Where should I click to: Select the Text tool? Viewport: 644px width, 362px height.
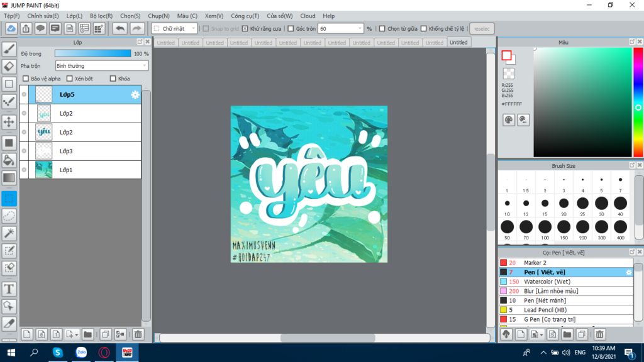(9, 289)
